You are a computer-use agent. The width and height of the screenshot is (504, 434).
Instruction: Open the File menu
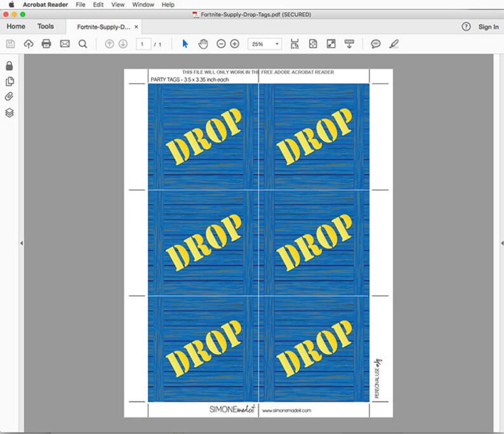click(x=81, y=4)
